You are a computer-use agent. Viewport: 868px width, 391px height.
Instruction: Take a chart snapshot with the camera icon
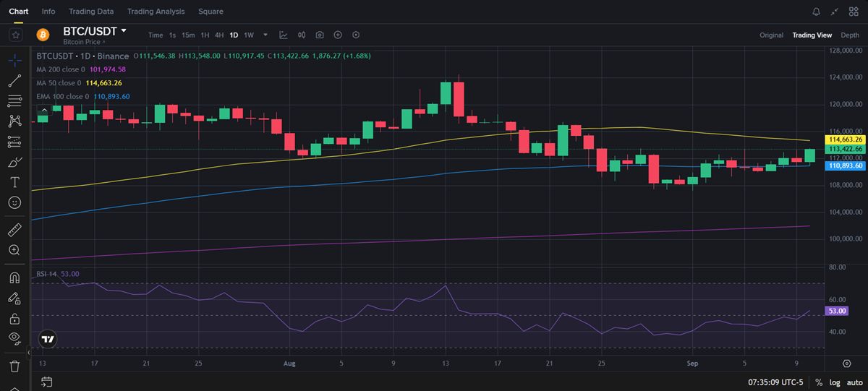tap(320, 35)
